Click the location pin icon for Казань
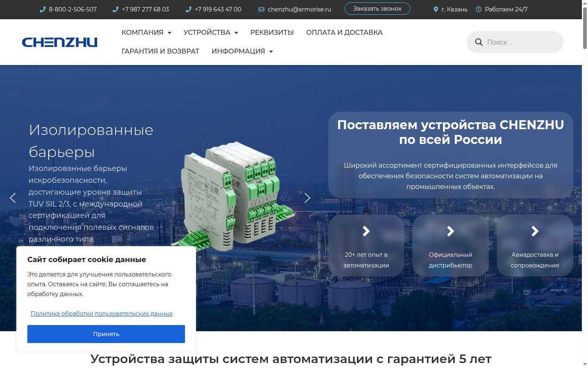Viewport: 588px width, 368px height. tap(436, 9)
